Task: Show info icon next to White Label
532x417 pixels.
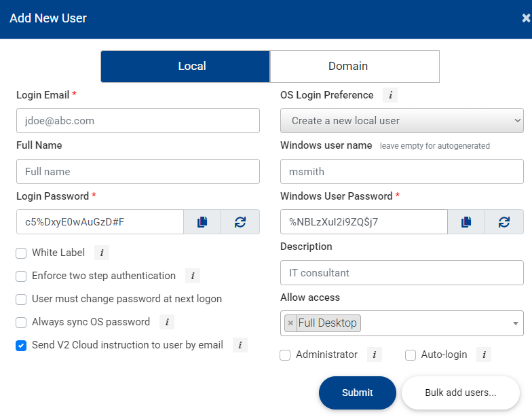Action: pyautogui.click(x=101, y=253)
